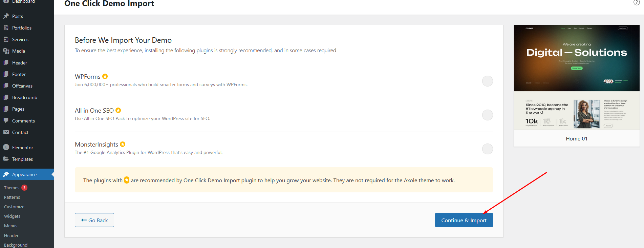This screenshot has height=248, width=644.
Task: Click the All in One SEO plugin name
Action: click(94, 111)
